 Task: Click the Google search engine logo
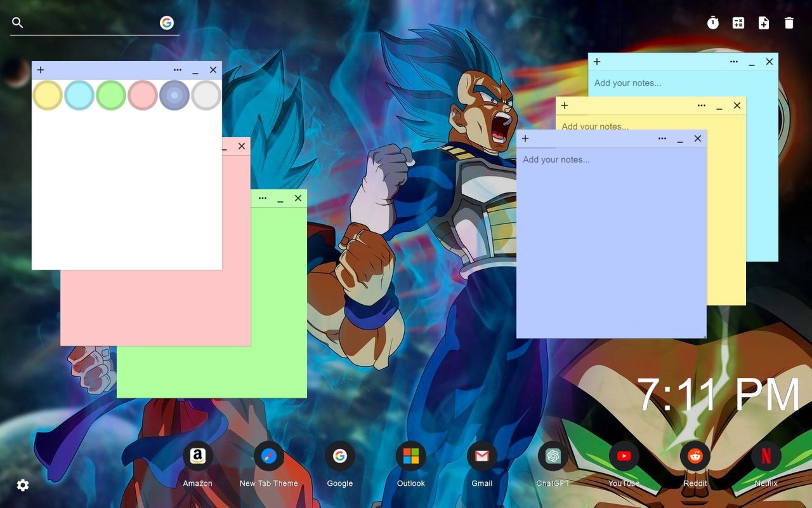point(167,23)
